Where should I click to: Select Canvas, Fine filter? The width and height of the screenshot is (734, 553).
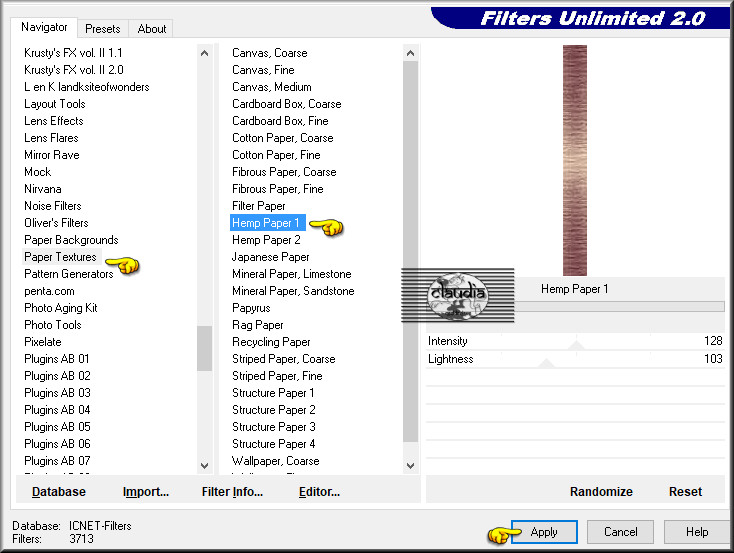tap(263, 70)
